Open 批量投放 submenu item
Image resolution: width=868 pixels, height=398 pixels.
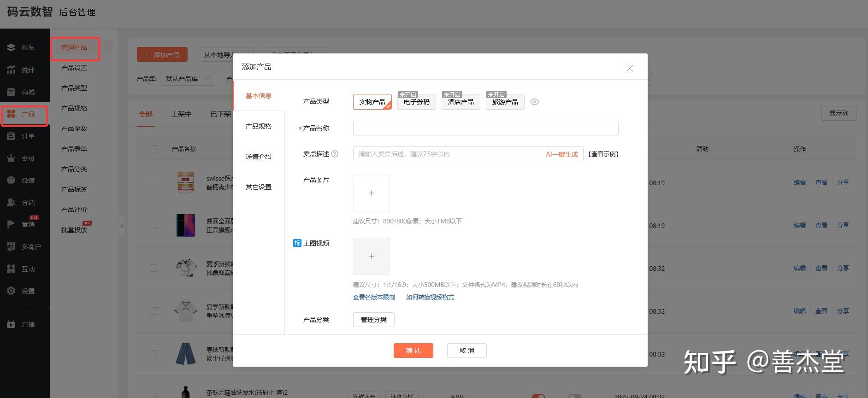(74, 230)
